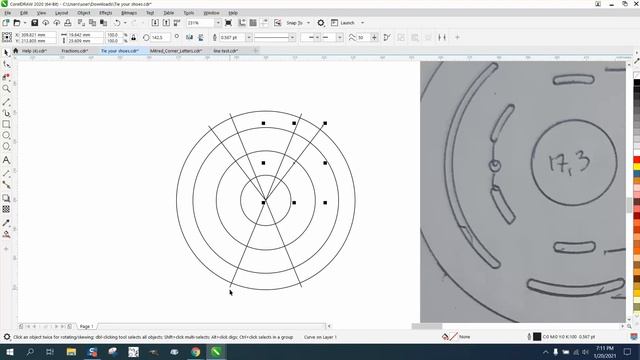The width and height of the screenshot is (640, 360).
Task: Click the rotation angle field
Action: click(160, 37)
